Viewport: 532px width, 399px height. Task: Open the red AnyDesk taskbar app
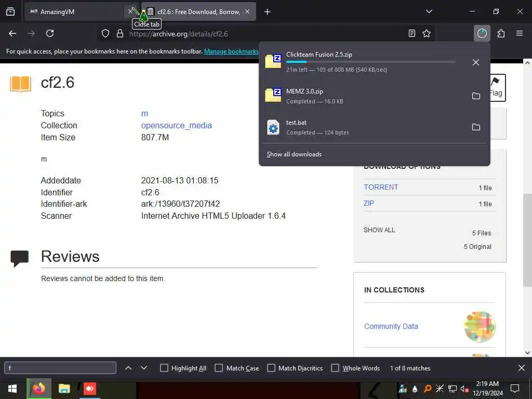point(90,389)
